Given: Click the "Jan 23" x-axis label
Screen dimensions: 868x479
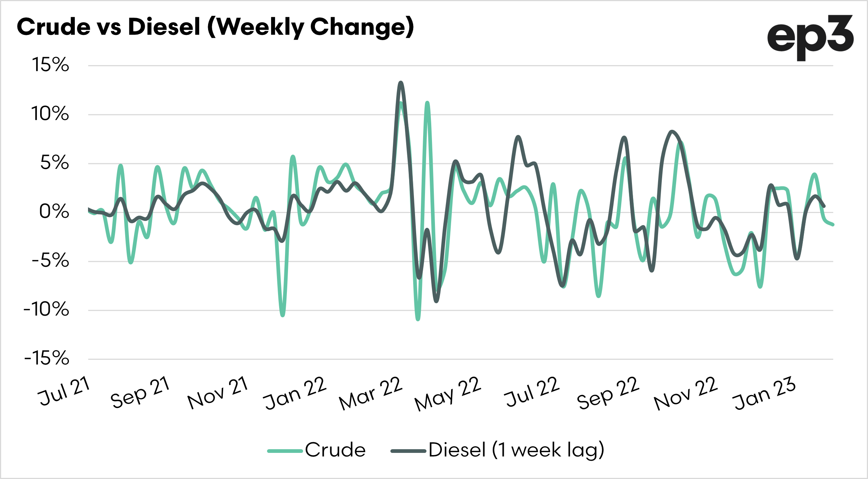Looking at the screenshot, I should [x=765, y=393].
